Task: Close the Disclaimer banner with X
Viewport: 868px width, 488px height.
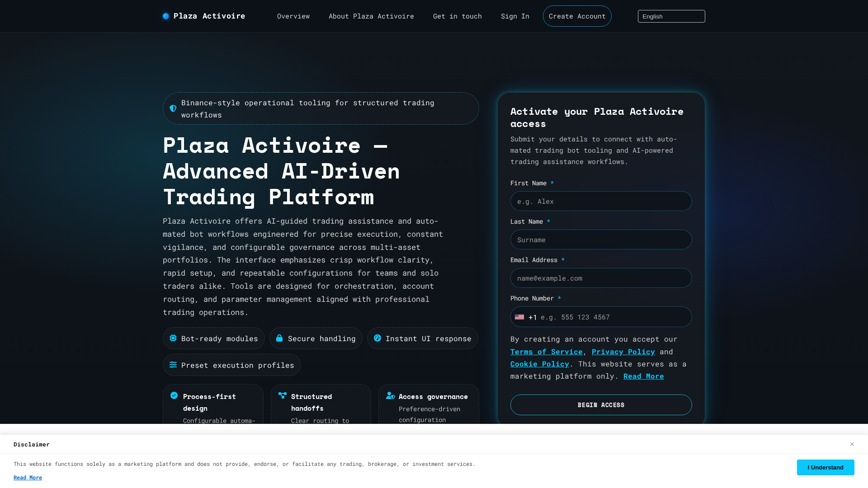Action: [852, 444]
